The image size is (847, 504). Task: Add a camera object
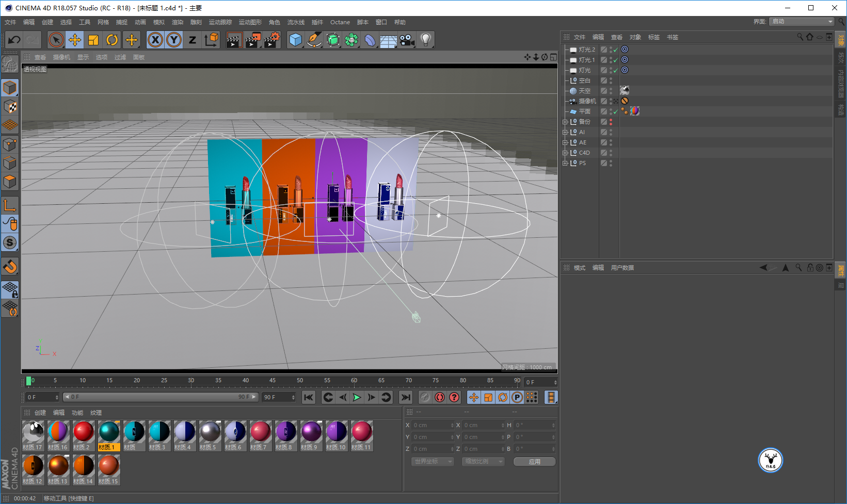[407, 40]
